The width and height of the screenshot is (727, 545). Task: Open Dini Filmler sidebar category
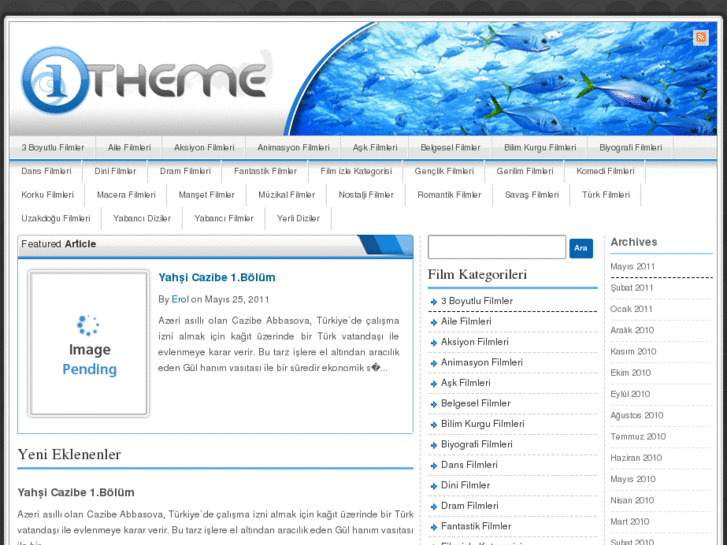[466, 485]
